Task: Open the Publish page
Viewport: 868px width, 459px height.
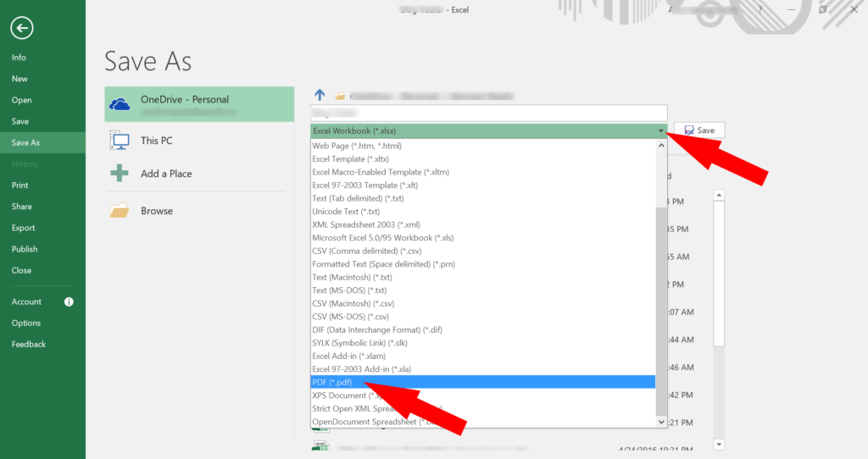Action: click(25, 249)
